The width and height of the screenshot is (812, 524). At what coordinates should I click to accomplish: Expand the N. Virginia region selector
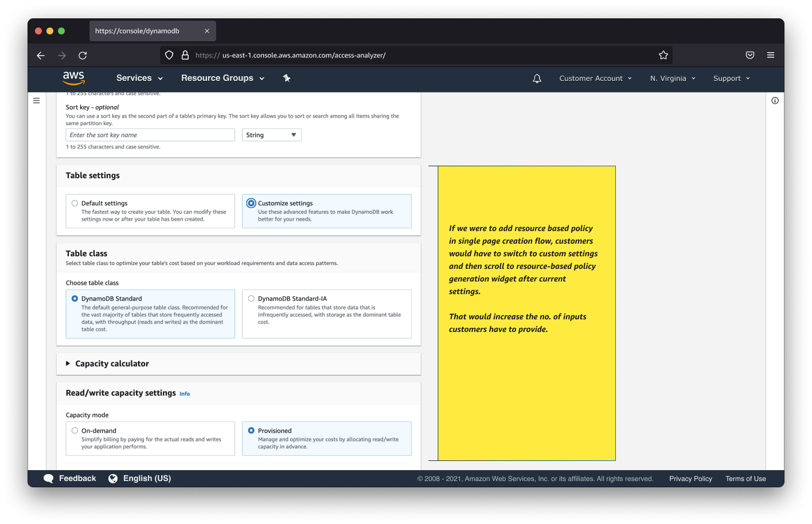(x=672, y=79)
